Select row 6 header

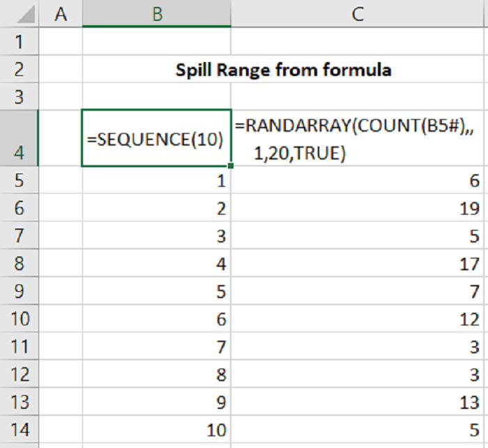20,208
